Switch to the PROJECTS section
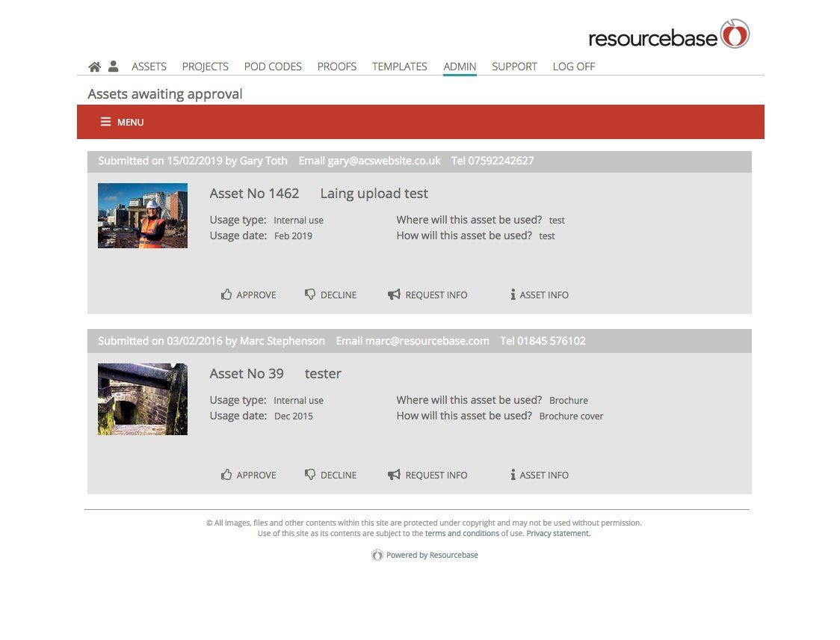Image resolution: width=840 pixels, height=640 pixels. pos(206,67)
